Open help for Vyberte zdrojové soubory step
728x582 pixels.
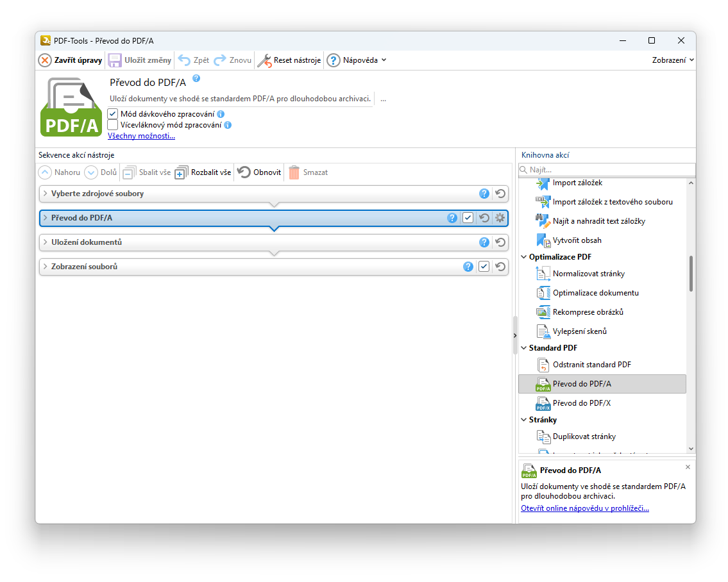(484, 194)
